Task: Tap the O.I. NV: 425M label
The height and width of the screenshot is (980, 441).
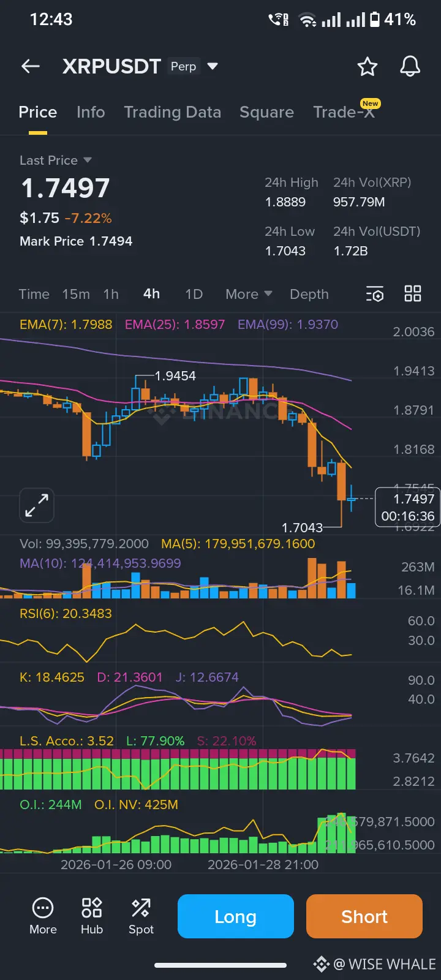Action: pyautogui.click(x=137, y=805)
